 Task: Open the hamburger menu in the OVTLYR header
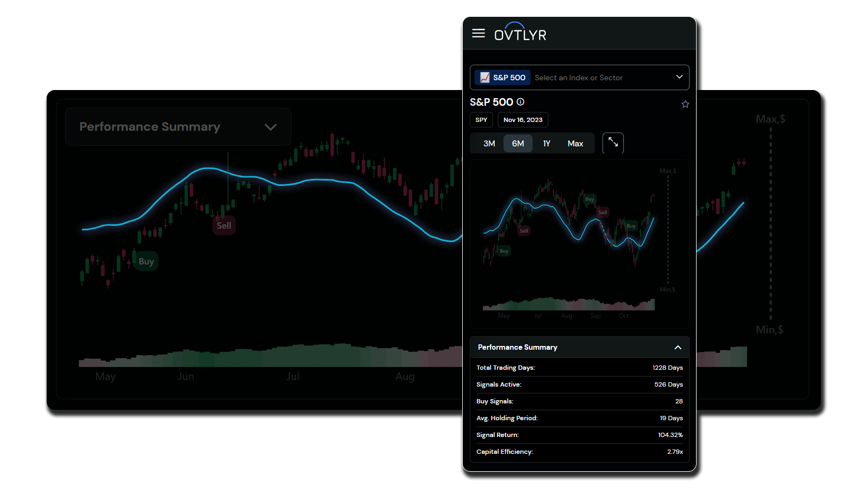(478, 34)
